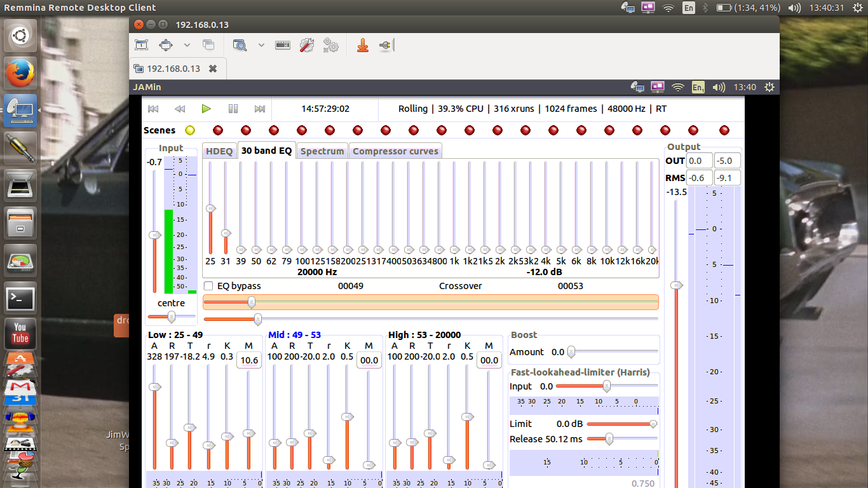Start JAMin playback with green play
This screenshot has width=868, height=488.
coord(206,109)
